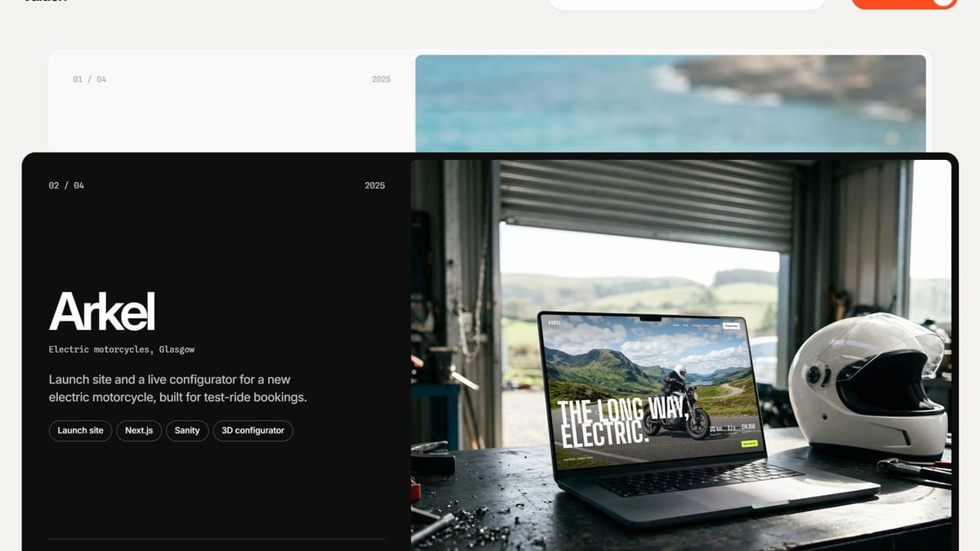Click the "01 / 04" project counter
This screenshot has width=980, height=551.
coord(90,79)
